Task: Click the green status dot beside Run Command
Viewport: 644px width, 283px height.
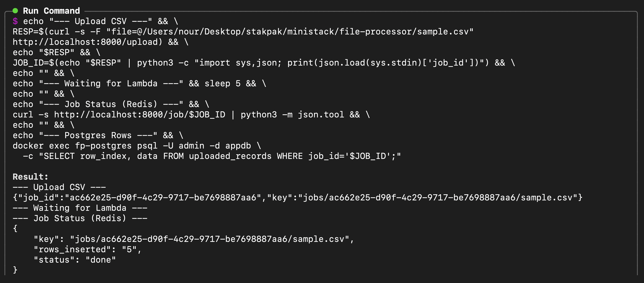Action: tap(15, 11)
